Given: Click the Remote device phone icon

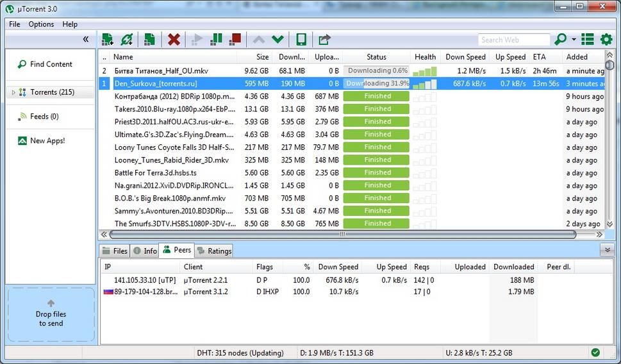Looking at the screenshot, I should click(x=301, y=39).
